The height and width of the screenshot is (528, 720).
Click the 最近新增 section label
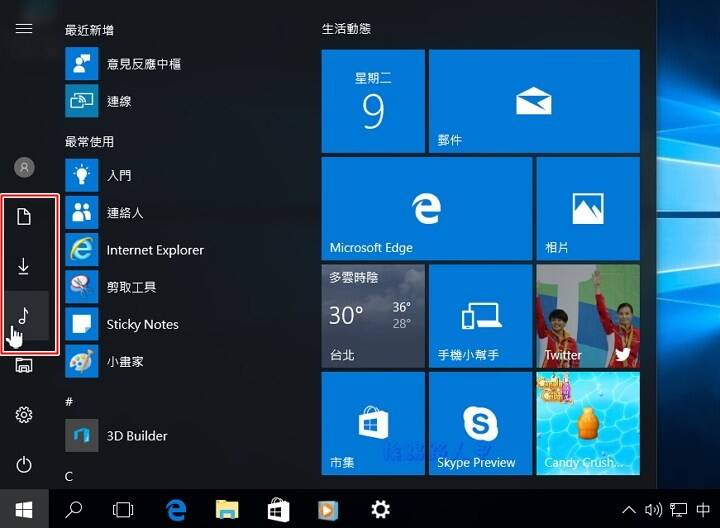90,30
